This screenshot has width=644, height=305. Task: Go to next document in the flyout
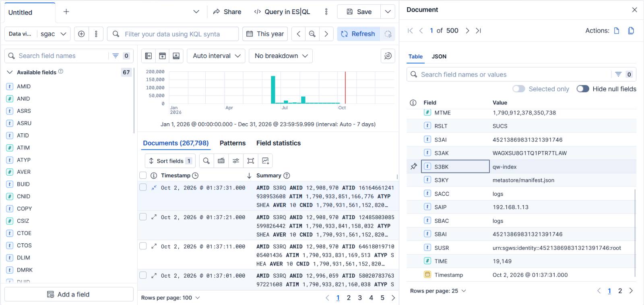click(x=467, y=31)
